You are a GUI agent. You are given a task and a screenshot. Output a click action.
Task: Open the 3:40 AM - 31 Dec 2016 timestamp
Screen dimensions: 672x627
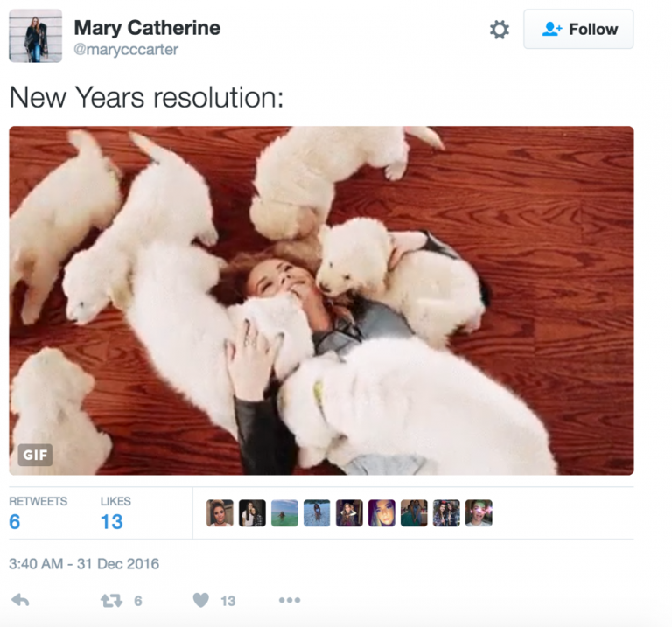pos(84,564)
